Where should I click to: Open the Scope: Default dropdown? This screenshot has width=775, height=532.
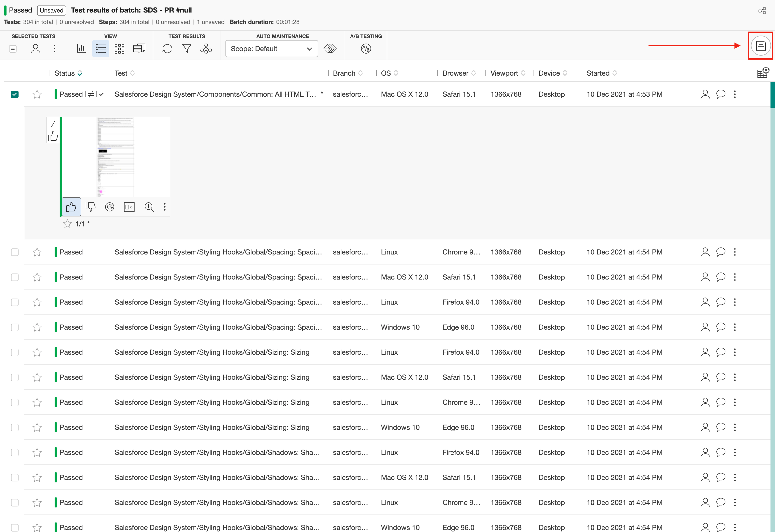point(272,48)
